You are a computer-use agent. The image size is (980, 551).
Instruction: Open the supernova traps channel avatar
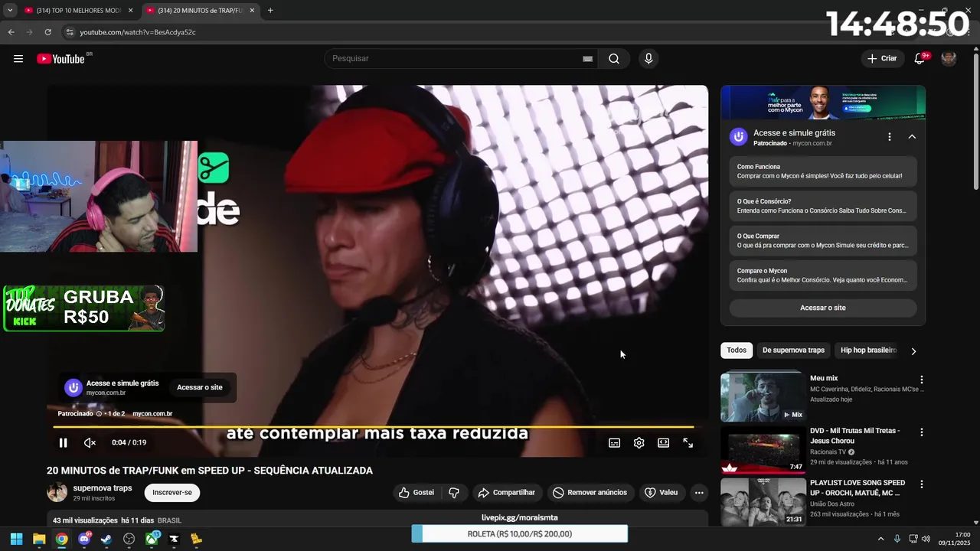57,492
